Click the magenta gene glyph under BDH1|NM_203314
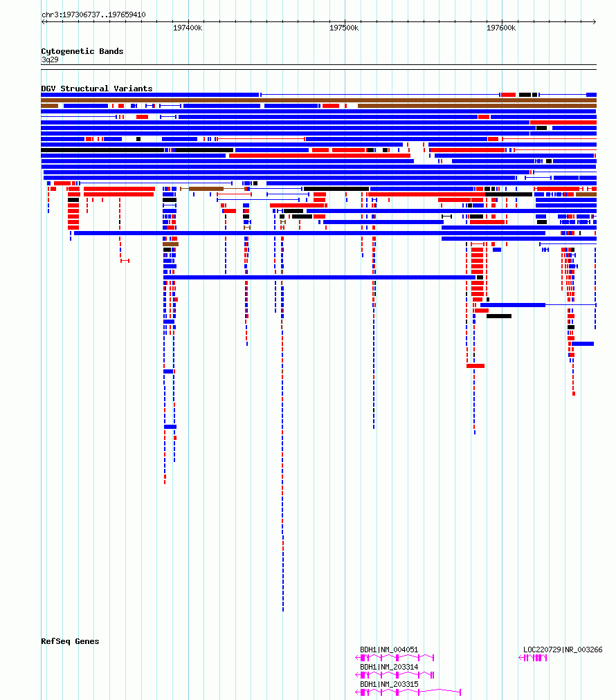Screen dimensions: 616x700 click(395, 675)
